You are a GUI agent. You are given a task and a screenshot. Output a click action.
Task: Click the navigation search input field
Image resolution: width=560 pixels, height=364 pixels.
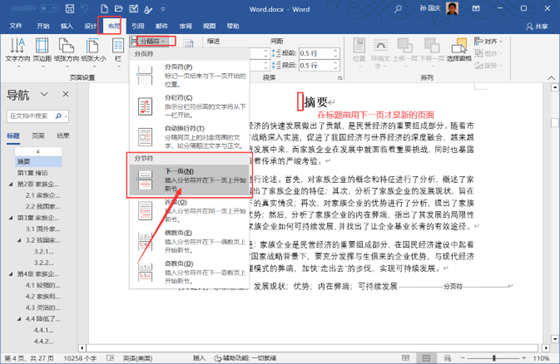[31, 116]
